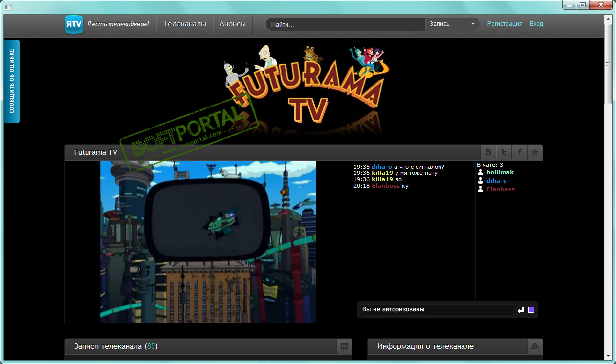Open the 85 recordings count link

pos(151,346)
